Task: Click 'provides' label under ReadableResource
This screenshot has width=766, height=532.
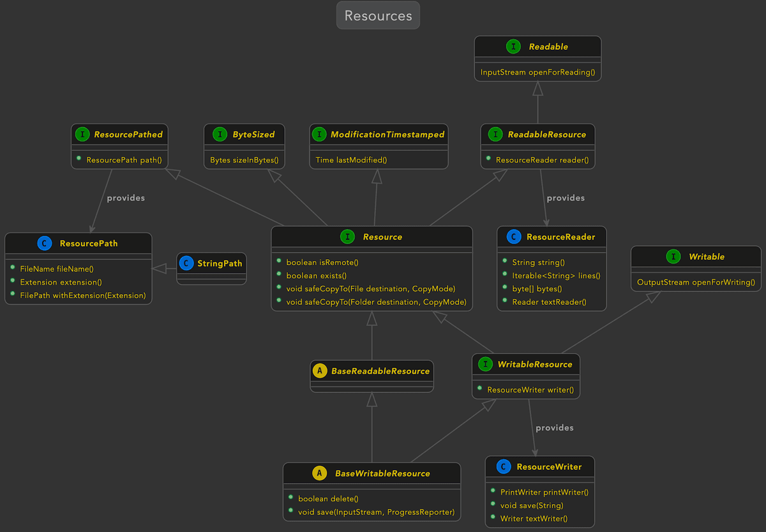Action: 566,198
